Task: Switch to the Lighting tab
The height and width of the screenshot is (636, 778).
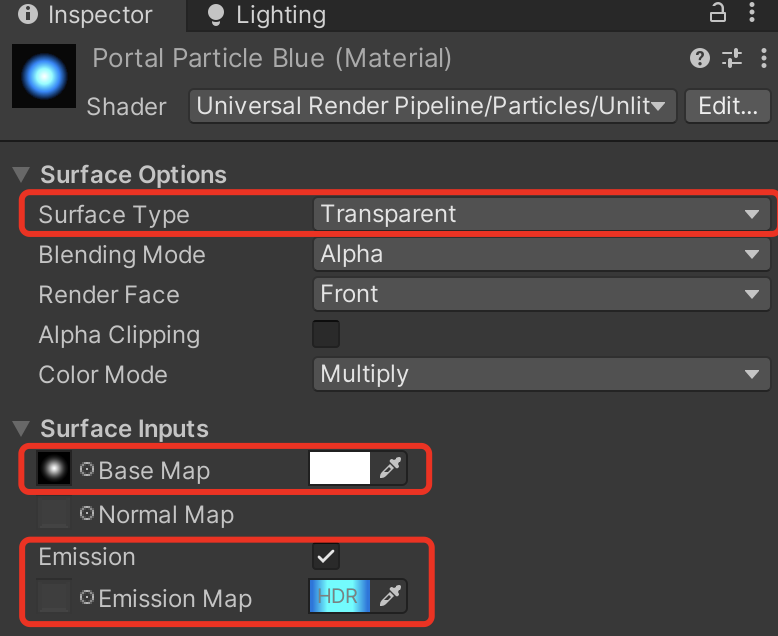Action: tap(268, 15)
